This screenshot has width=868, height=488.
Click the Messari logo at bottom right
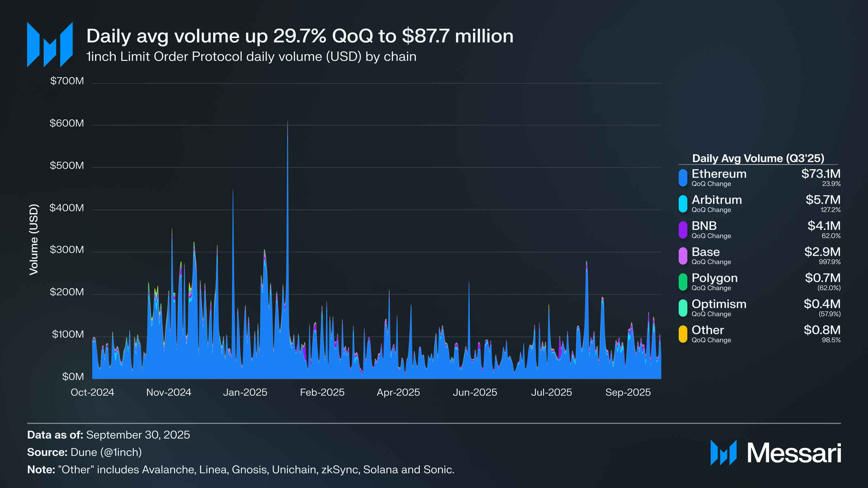click(776, 453)
